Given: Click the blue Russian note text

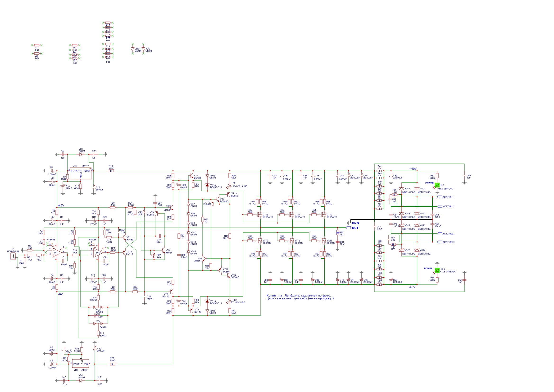Looking at the screenshot, I should click(x=300, y=297).
